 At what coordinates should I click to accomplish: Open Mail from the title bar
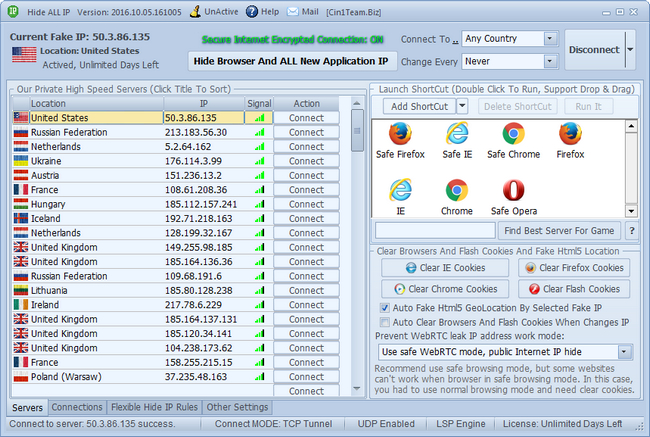pos(303,12)
